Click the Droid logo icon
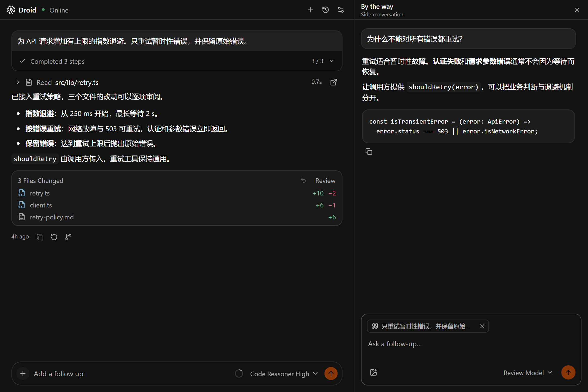Image resolution: width=588 pixels, height=392 pixels. pyautogui.click(x=11, y=10)
